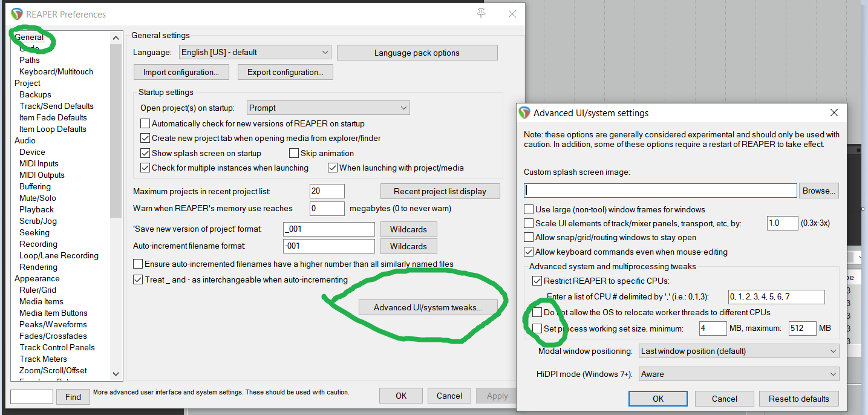Enable automatic check for new REAPER versions
Image resolution: width=868 pixels, height=415 pixels.
[145, 123]
